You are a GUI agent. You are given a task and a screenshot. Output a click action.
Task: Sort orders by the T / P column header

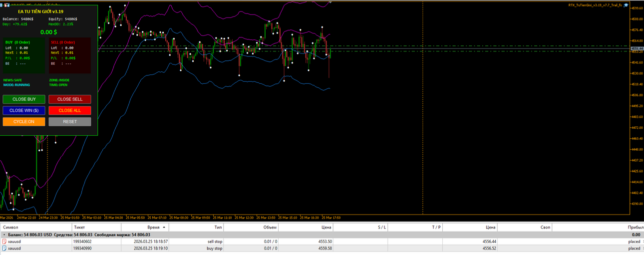tap(415, 228)
